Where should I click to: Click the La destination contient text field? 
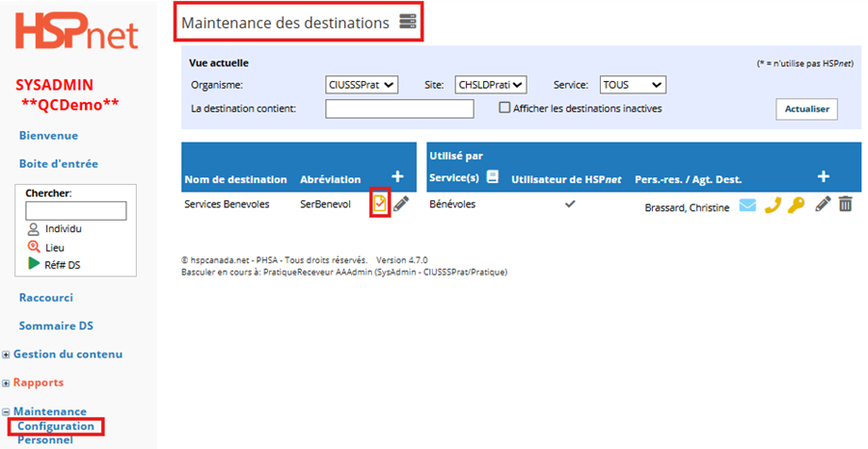399,109
